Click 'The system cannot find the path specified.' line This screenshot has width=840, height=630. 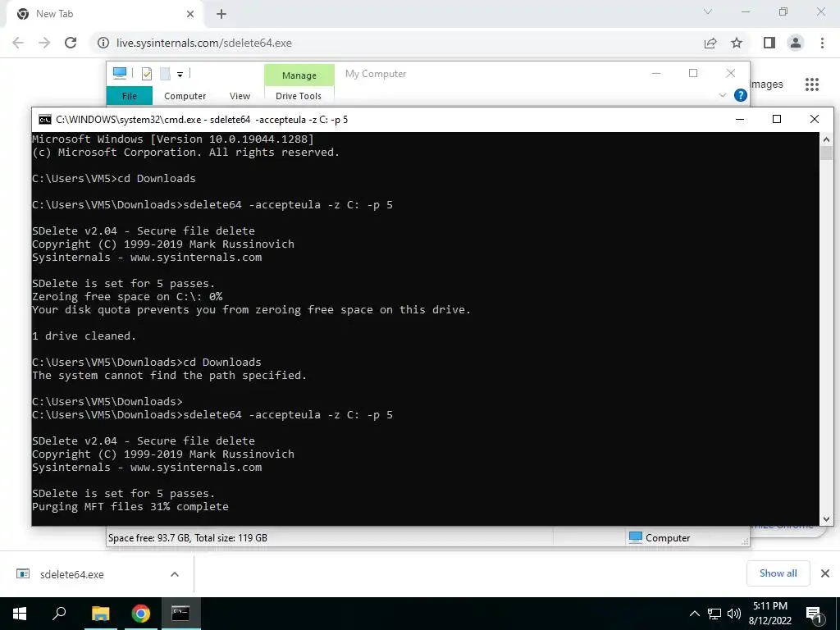pyautogui.click(x=169, y=375)
